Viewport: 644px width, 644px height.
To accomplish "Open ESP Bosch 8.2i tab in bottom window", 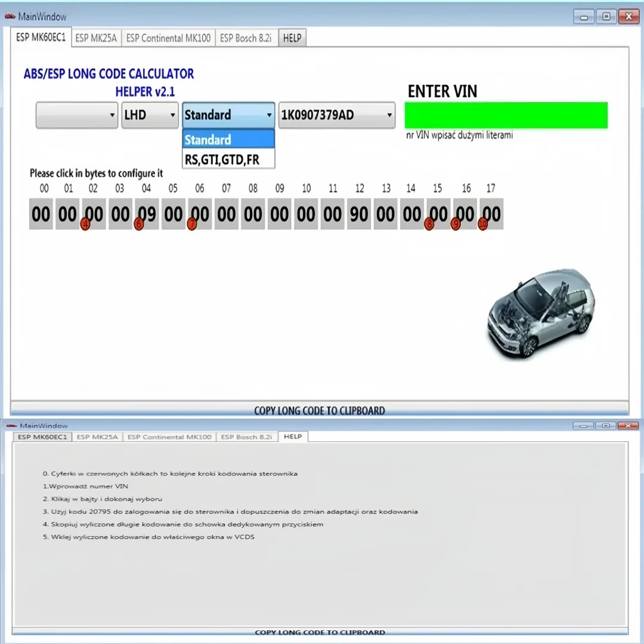I will pos(246,436).
